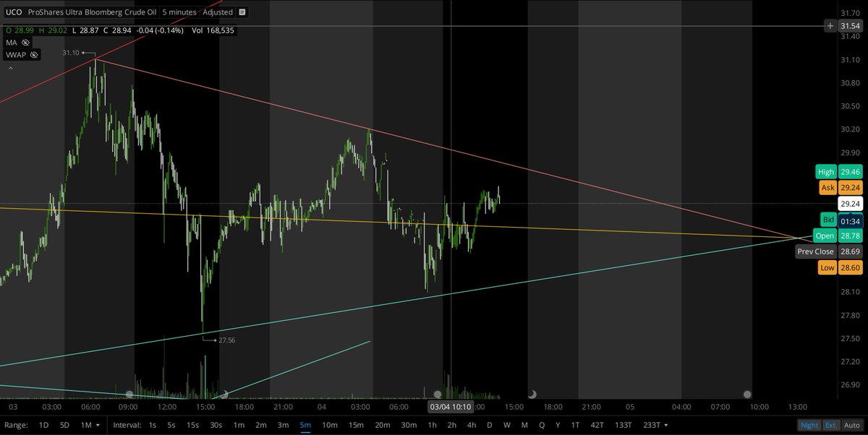Click the moon session marker near 15:00 on 03/04
868x435 pixels.
point(532,394)
